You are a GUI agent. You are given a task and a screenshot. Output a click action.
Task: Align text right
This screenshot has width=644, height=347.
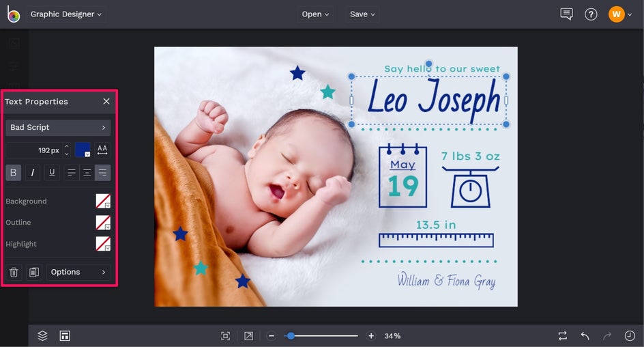point(103,173)
